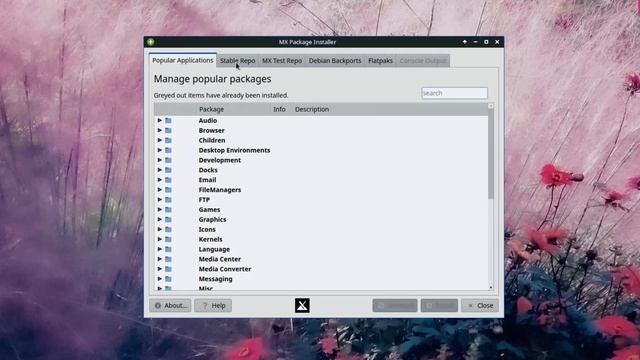This screenshot has height=360, width=640.
Task: Select the FTP row label
Action: click(204, 200)
